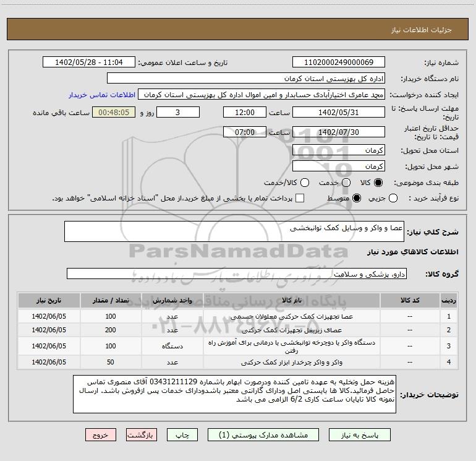Select row 1 item عصا تجهیزات کمک حرکتی
This screenshot has height=461, width=476.
tap(291, 317)
